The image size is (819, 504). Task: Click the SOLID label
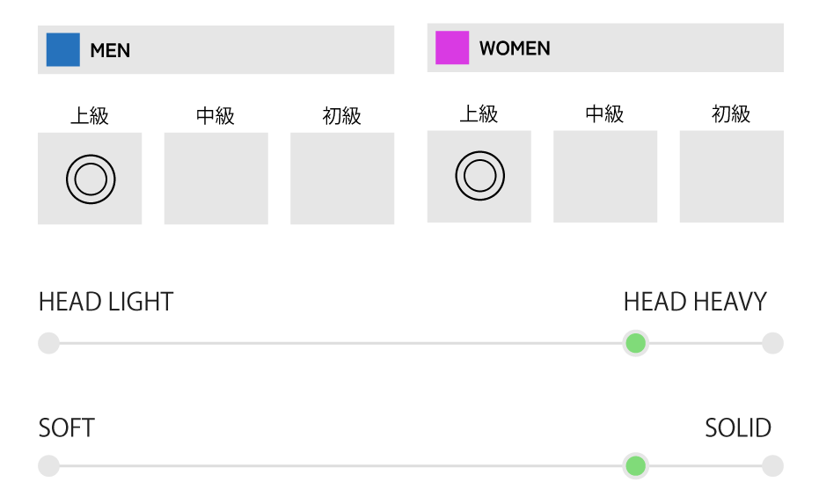pos(738,428)
